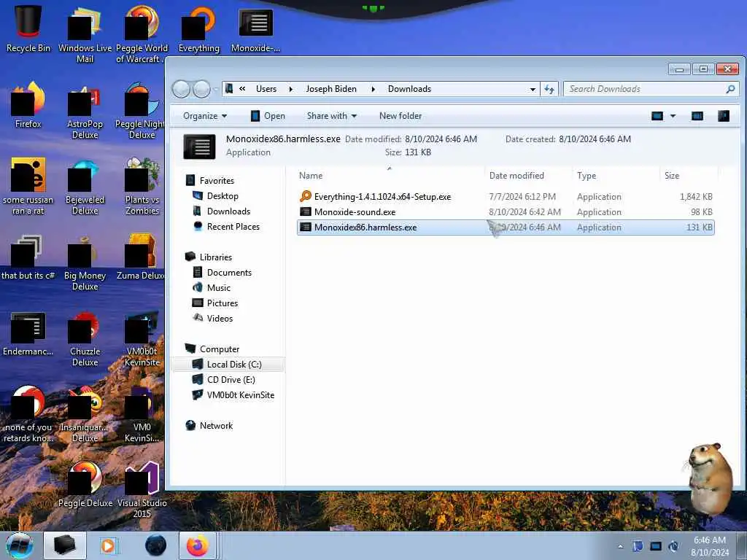Select 'some russian ran a rat' desktop icon
Image resolution: width=747 pixels, height=560 pixels.
point(28,186)
